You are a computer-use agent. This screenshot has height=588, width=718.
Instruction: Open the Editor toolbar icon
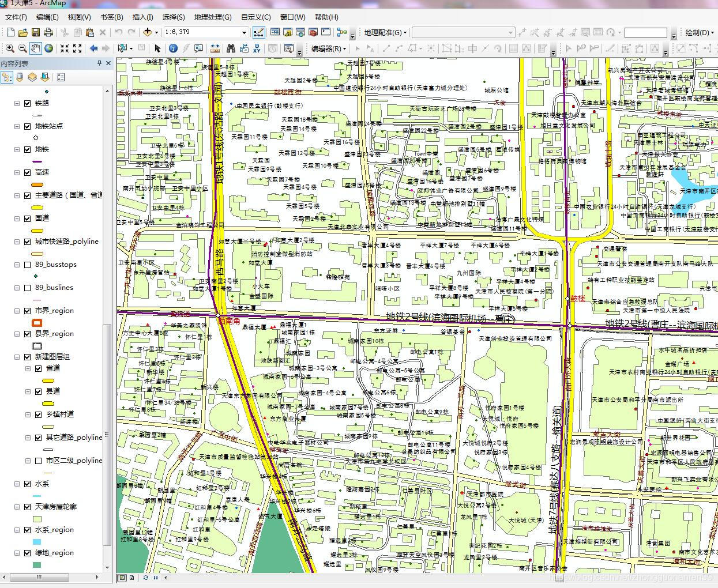258,32
